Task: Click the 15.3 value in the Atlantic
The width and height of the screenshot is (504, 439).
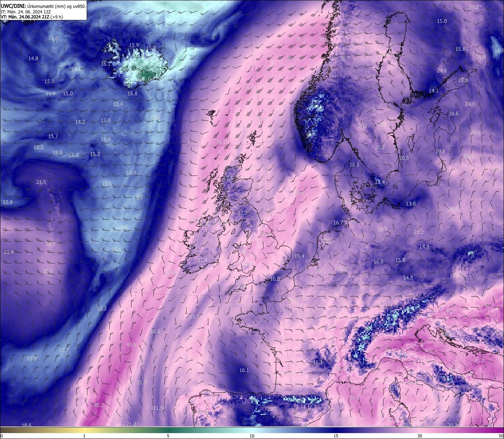Action: [95, 154]
